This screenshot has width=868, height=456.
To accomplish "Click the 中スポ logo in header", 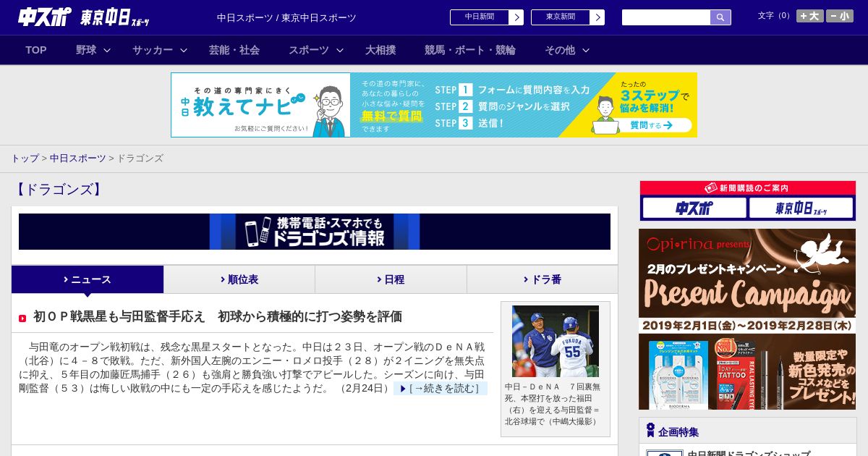I will [45, 17].
